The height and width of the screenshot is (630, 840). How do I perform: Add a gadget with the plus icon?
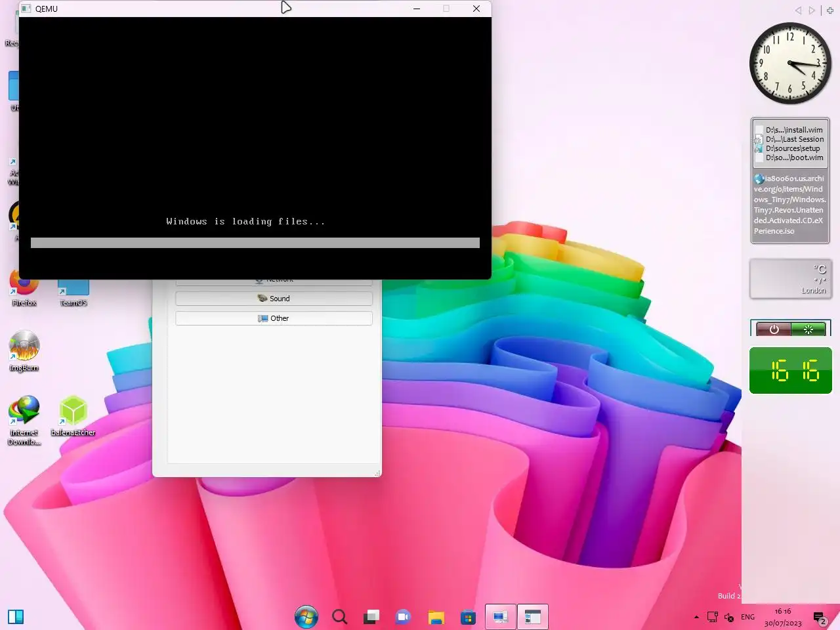pos(830,10)
